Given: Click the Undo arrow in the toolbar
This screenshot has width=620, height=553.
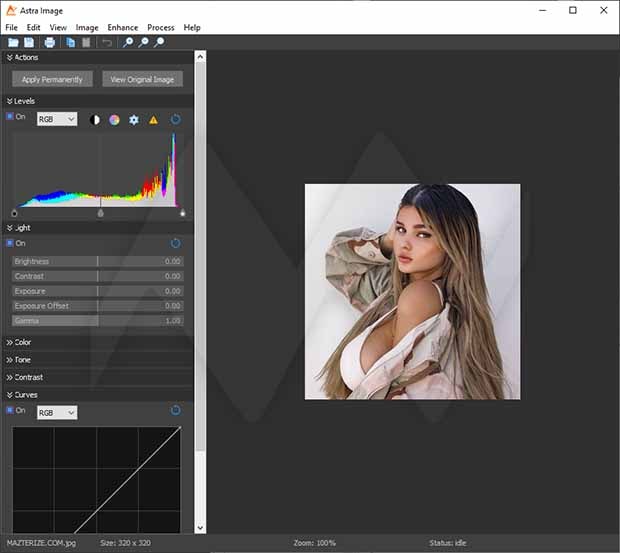Looking at the screenshot, I should click(107, 42).
